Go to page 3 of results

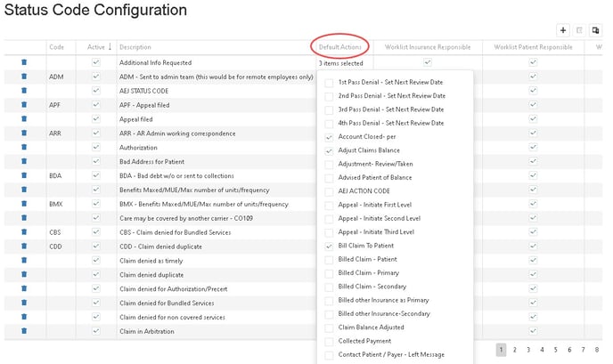click(528, 350)
